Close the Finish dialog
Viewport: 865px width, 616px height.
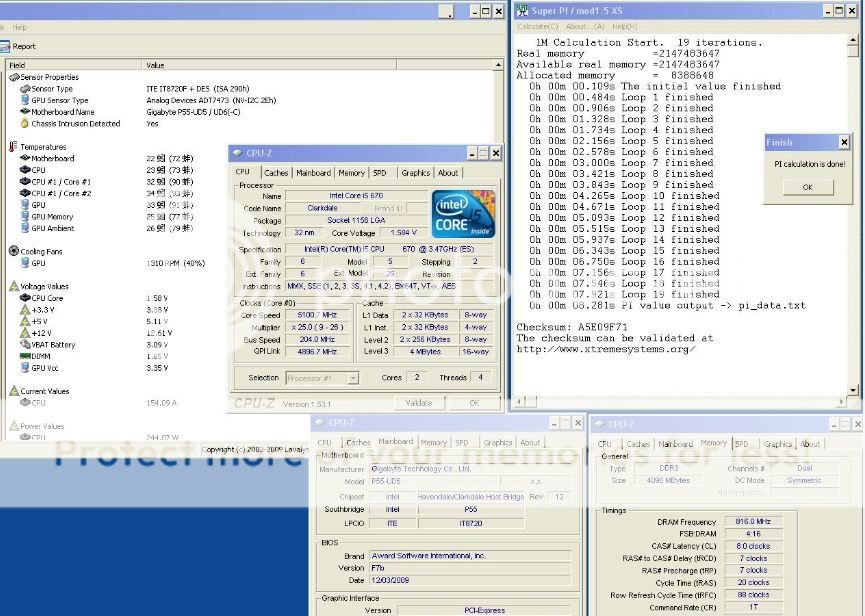coord(844,142)
